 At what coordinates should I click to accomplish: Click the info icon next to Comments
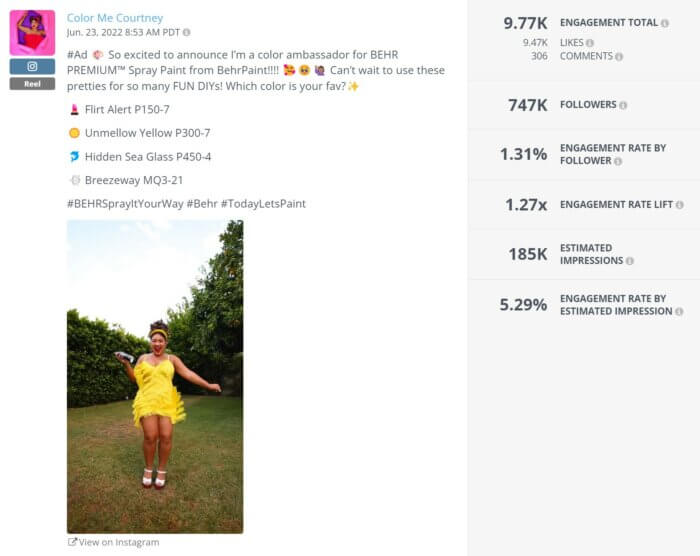click(x=618, y=57)
